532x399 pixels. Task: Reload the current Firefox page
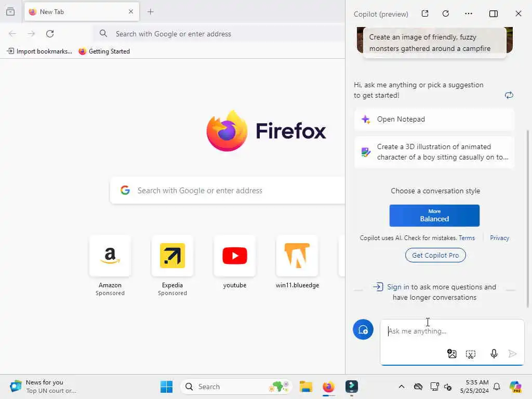[x=50, y=34]
